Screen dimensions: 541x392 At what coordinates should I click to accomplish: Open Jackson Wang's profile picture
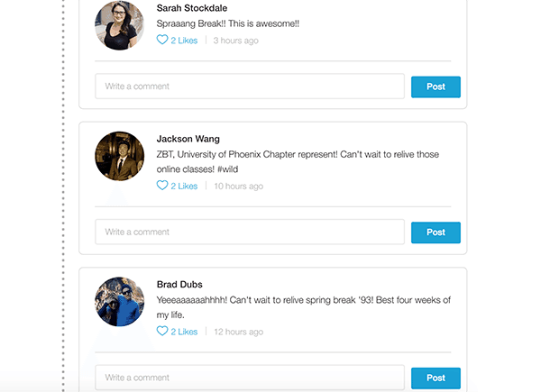click(120, 156)
